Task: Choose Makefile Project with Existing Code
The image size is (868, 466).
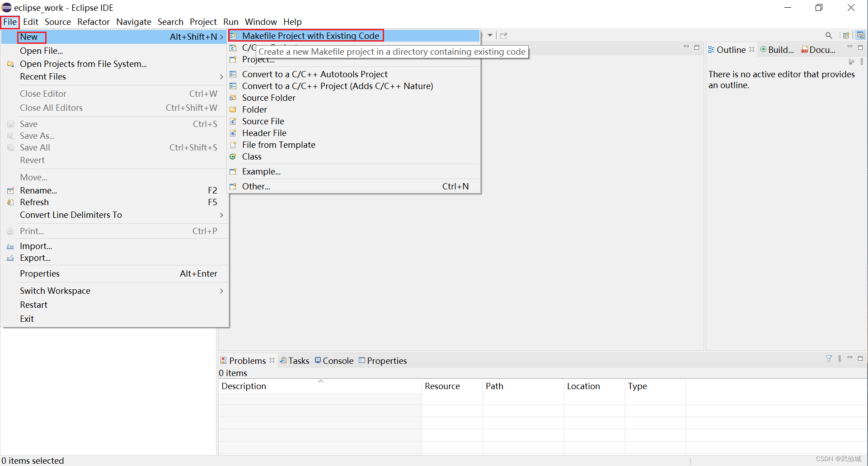Action: 353,36
